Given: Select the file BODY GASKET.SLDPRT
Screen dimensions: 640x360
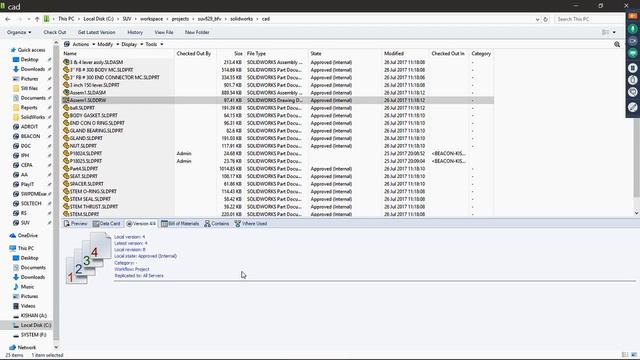Looking at the screenshot, I should 93,116.
